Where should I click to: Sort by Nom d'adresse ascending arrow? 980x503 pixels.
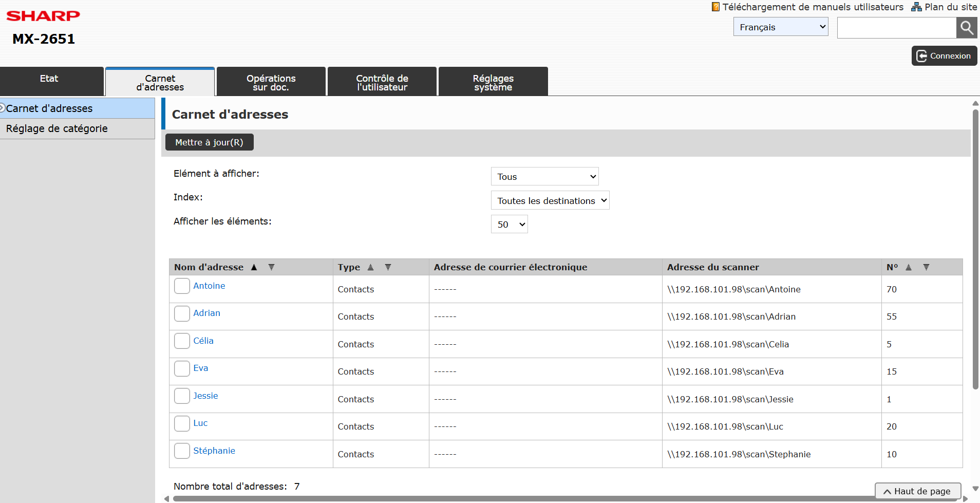[254, 267]
